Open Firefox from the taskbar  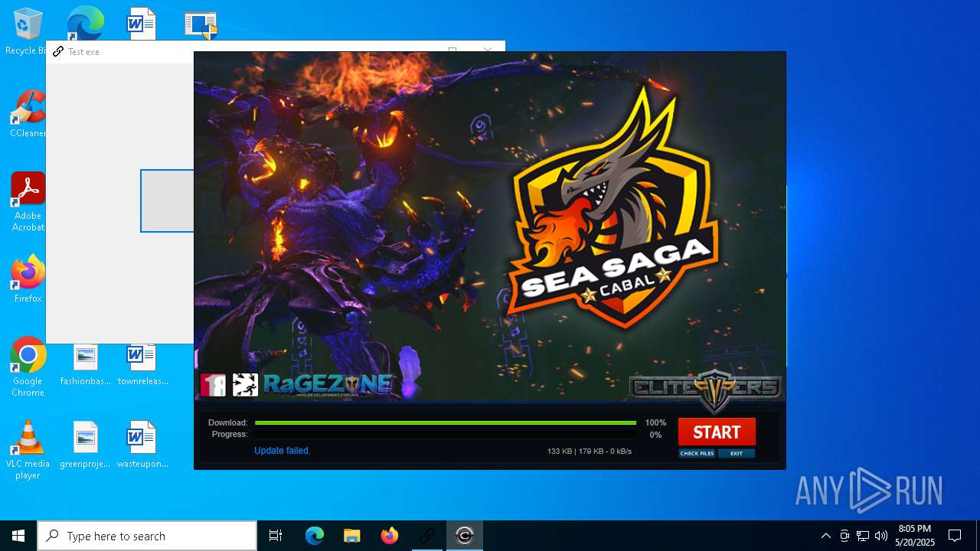(389, 536)
